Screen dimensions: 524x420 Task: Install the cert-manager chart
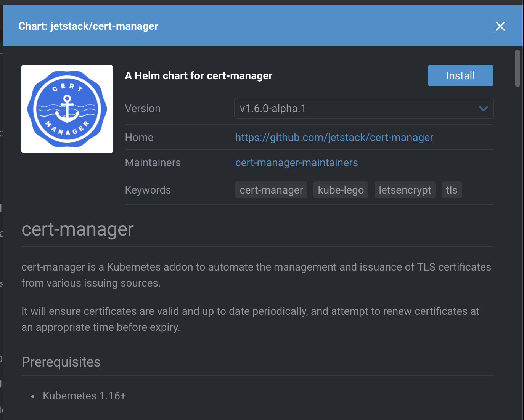[460, 75]
